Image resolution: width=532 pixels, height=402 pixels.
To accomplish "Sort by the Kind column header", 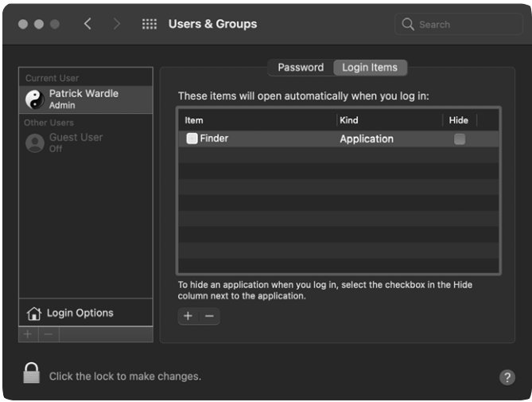I will tap(349, 120).
